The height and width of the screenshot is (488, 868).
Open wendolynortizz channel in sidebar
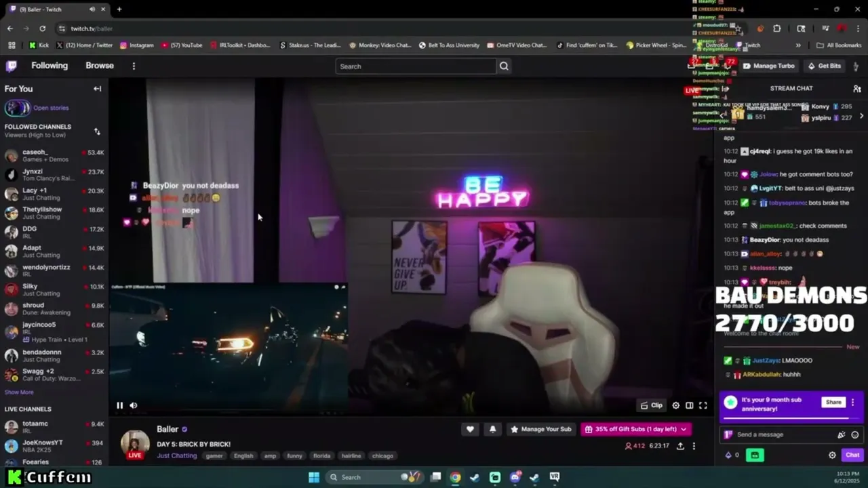(54, 270)
